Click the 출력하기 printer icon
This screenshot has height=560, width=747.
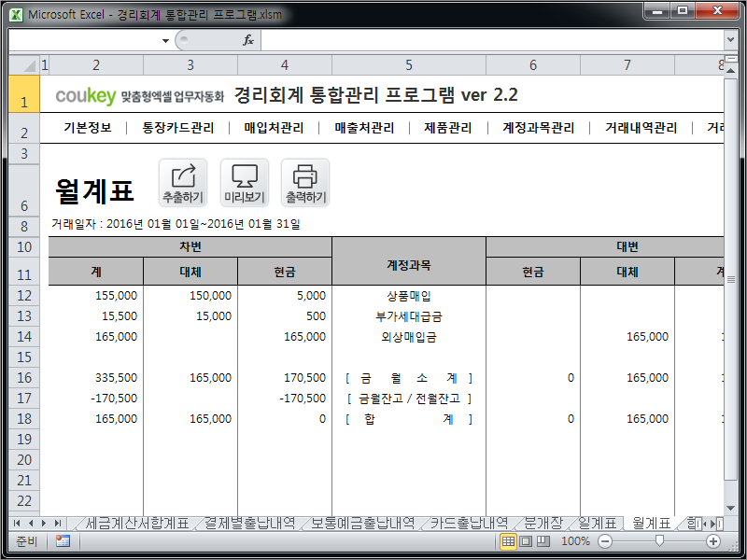[305, 181]
